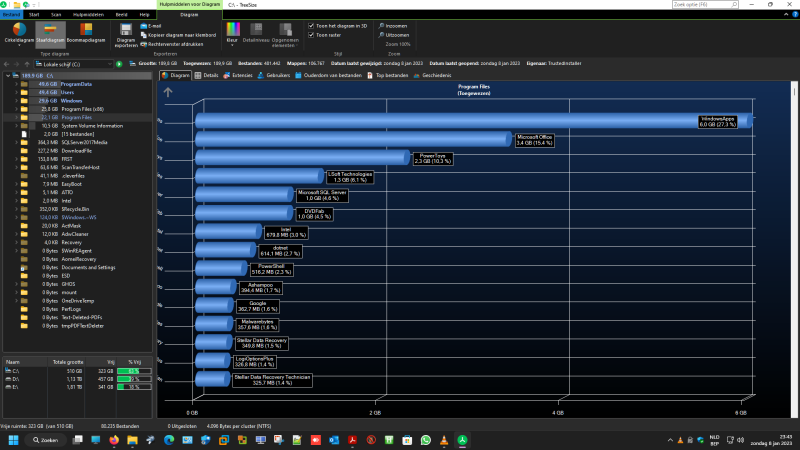Open the Top bestanden tab
Screen dimensions: 800x450
[x=392, y=75]
